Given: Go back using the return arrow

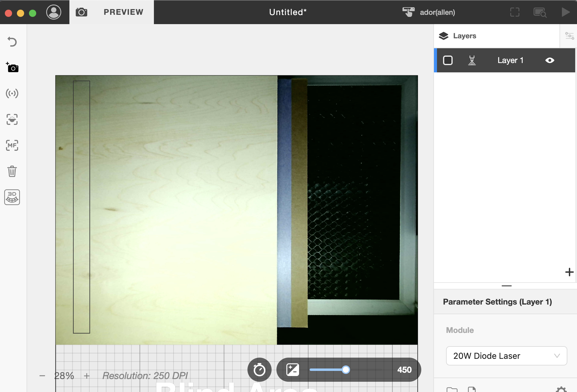Looking at the screenshot, I should (12, 42).
